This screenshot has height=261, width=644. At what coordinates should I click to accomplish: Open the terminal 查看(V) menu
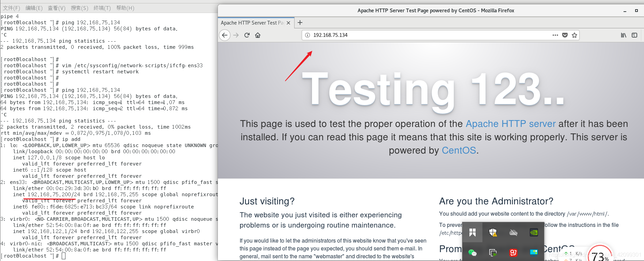(x=57, y=8)
